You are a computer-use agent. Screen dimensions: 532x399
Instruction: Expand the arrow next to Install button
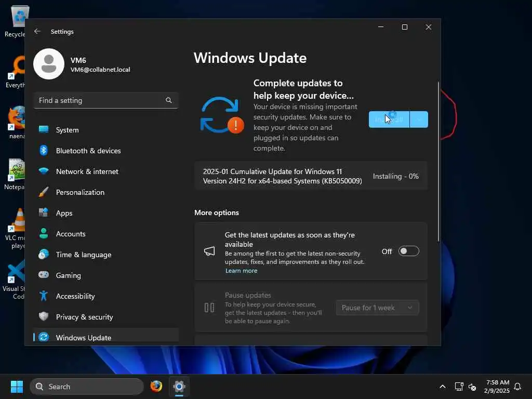(x=419, y=119)
